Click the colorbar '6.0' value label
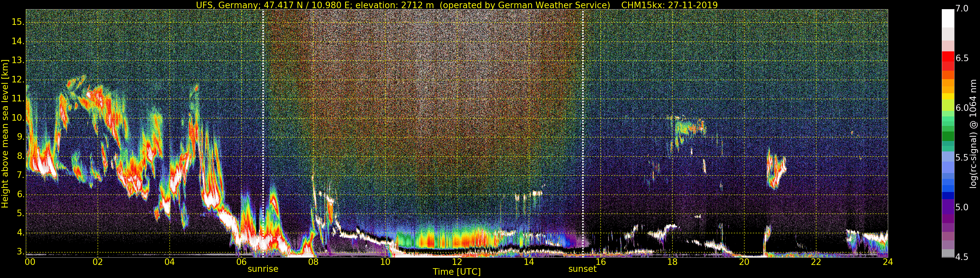 point(962,108)
